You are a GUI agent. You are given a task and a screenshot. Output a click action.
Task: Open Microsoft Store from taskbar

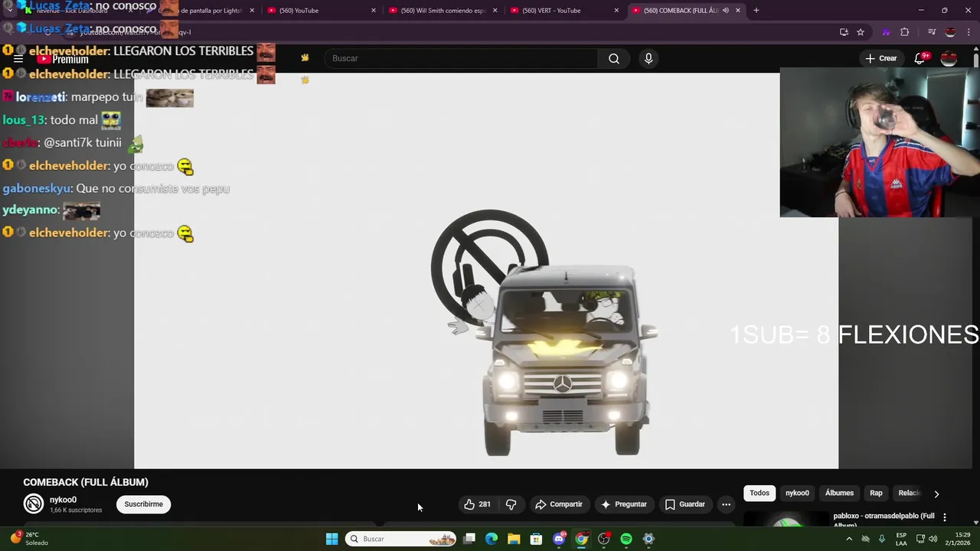[536, 539]
